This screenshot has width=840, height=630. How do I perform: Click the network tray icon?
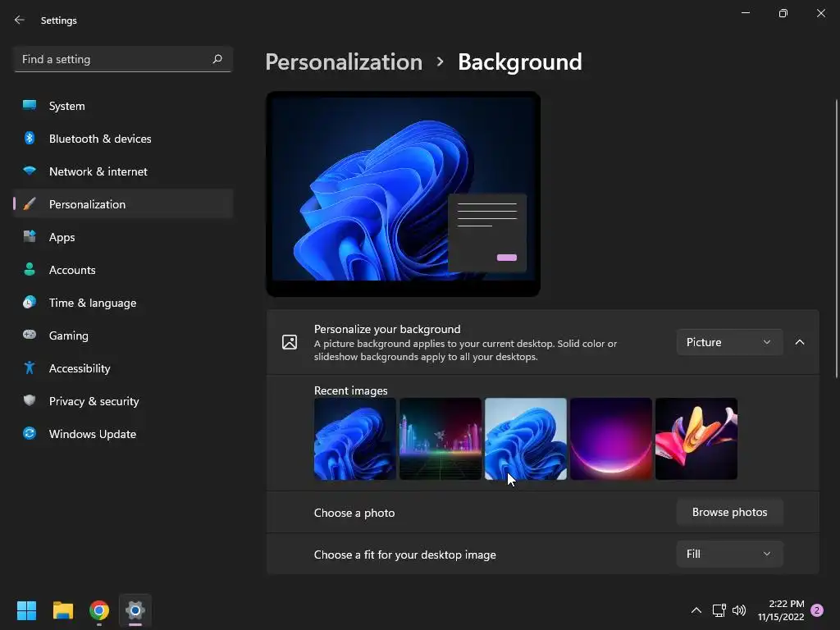click(719, 610)
